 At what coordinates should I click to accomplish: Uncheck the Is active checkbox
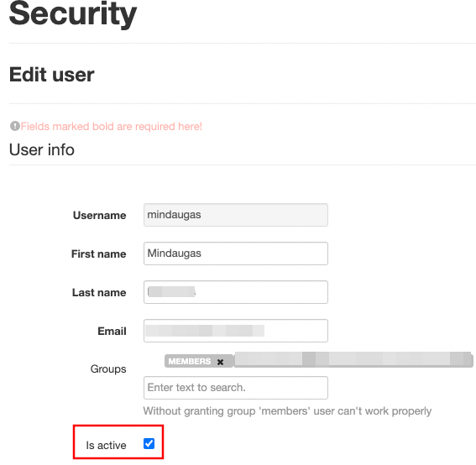pos(149,443)
